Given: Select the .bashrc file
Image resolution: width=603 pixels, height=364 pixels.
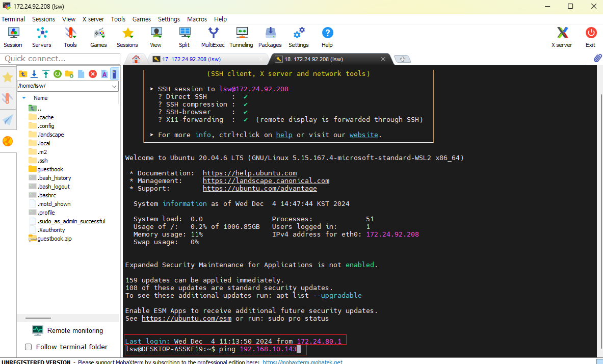Looking at the screenshot, I should click(x=43, y=195).
